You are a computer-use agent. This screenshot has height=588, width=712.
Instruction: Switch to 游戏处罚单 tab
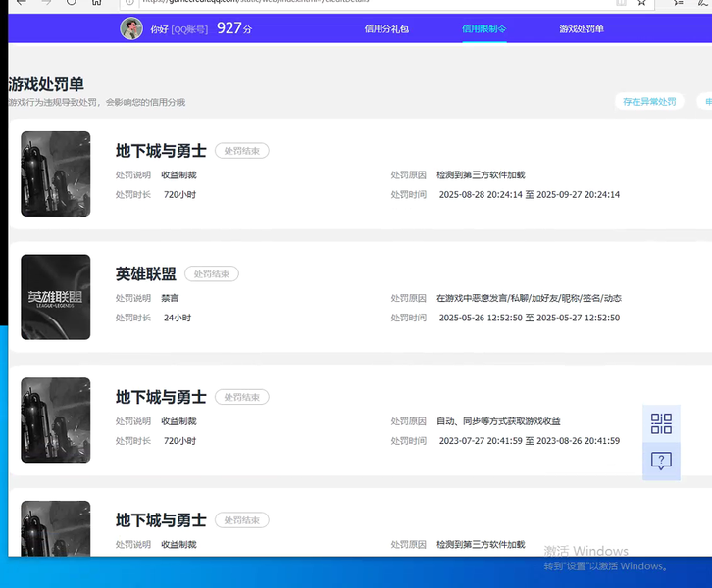pyautogui.click(x=582, y=29)
